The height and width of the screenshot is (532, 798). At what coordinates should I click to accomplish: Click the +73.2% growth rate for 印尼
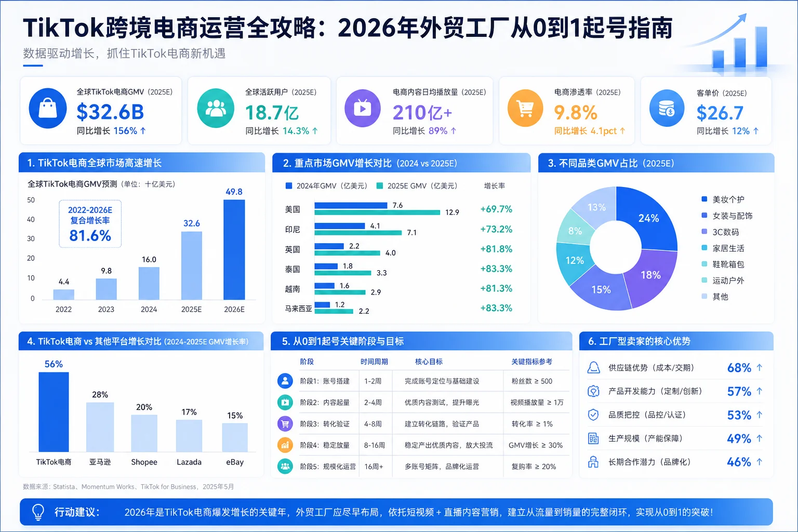point(496,229)
